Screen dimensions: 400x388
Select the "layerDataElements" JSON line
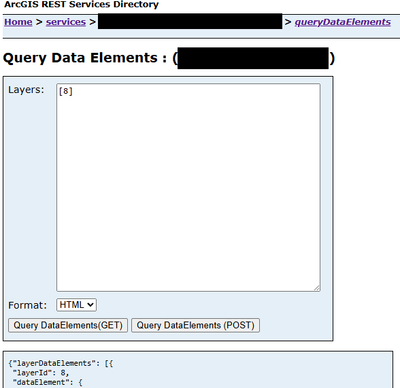pyautogui.click(x=61, y=363)
